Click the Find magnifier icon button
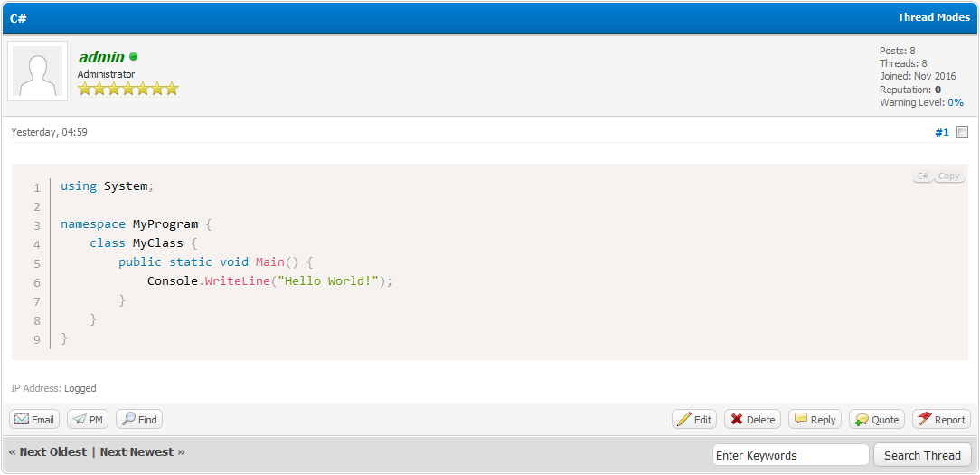Image resolution: width=980 pixels, height=475 pixels. coord(139,420)
